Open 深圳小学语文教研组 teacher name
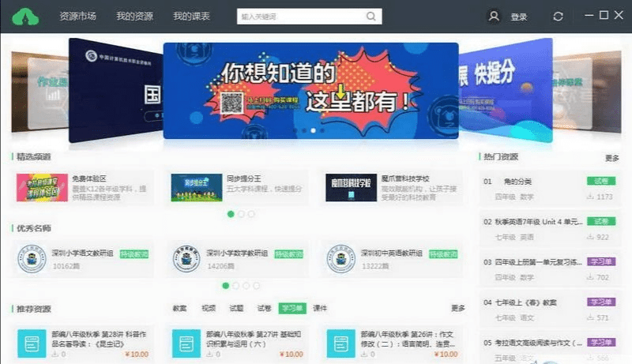 coord(82,253)
